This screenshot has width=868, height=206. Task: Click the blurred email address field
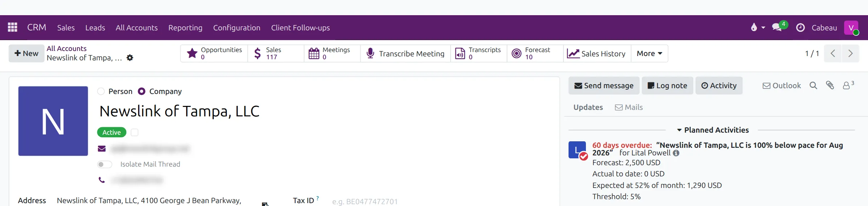(x=150, y=149)
